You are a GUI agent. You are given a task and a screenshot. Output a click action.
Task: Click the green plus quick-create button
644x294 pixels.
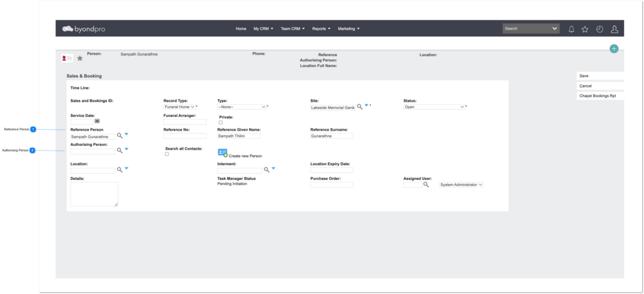[x=614, y=49]
